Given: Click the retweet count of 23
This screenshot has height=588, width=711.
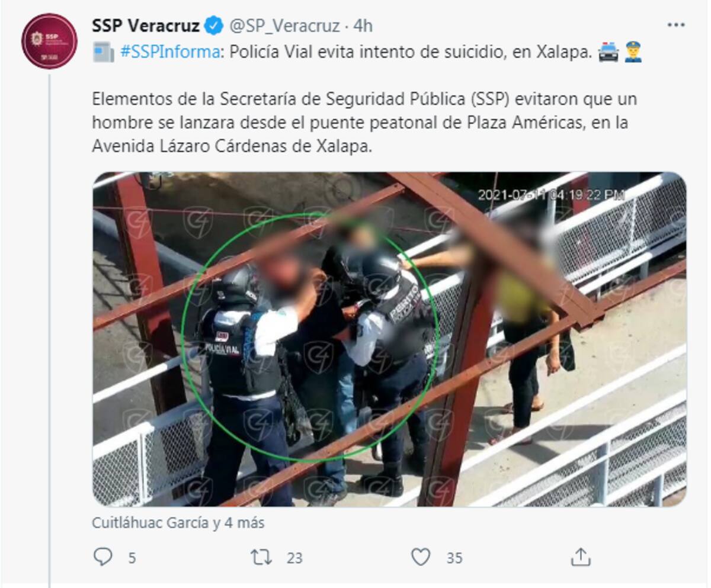Looking at the screenshot, I should point(294,558).
